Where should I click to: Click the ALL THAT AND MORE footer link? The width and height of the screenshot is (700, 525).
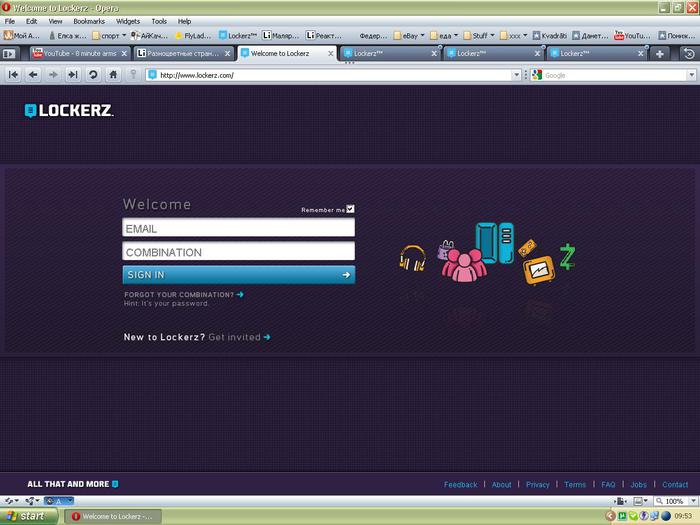tap(73, 484)
